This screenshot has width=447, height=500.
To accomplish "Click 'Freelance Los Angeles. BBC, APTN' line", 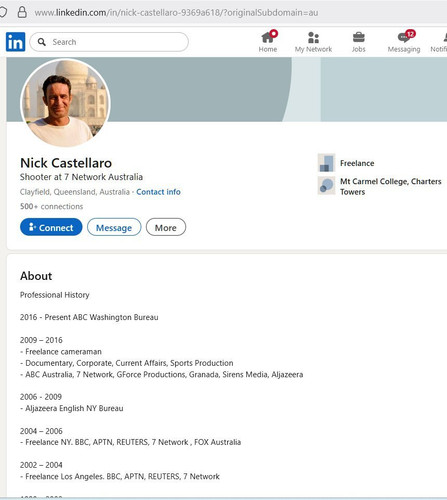I will pos(120,477).
